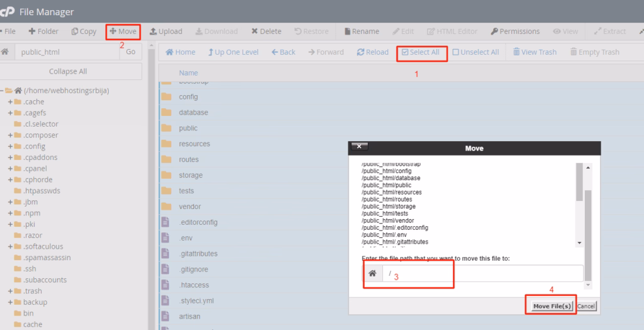
Task: Select the public folder icon
Action: point(166,128)
